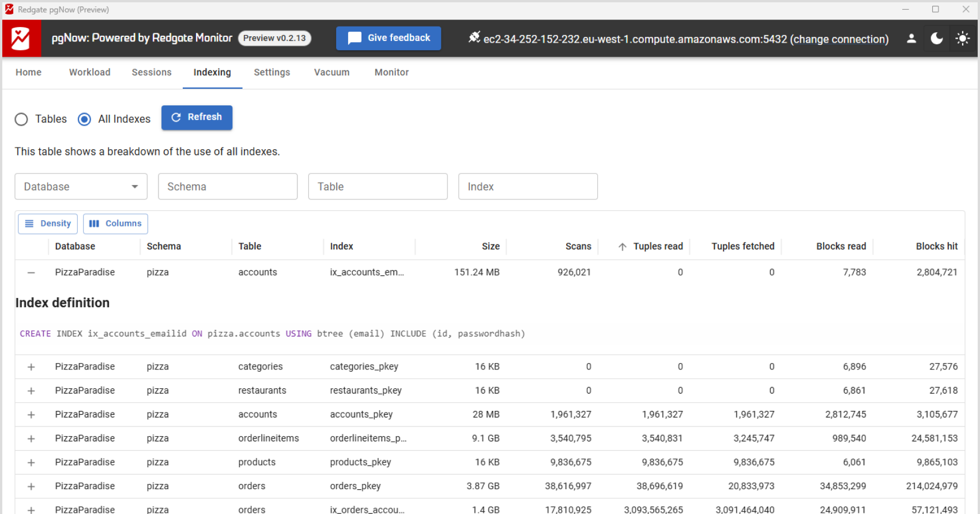This screenshot has height=514, width=980.
Task: Open the Density options button
Action: 48,224
